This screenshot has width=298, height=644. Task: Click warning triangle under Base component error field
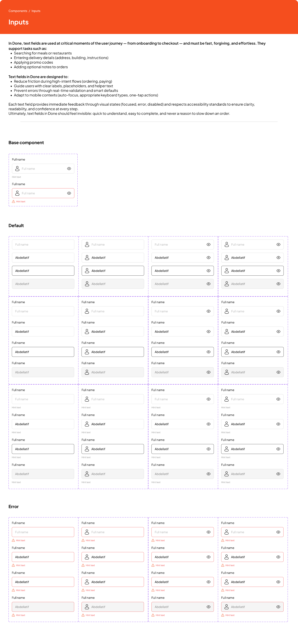click(14, 202)
